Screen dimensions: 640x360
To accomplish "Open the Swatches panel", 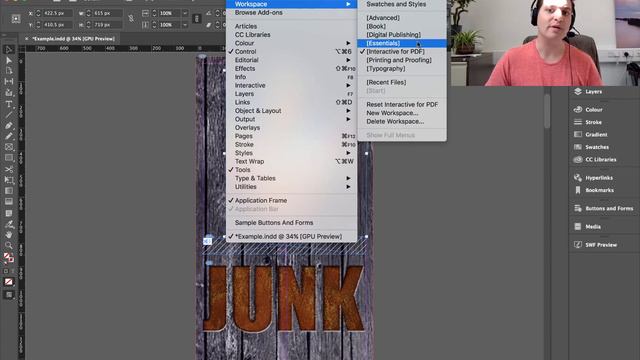I will click(591, 147).
